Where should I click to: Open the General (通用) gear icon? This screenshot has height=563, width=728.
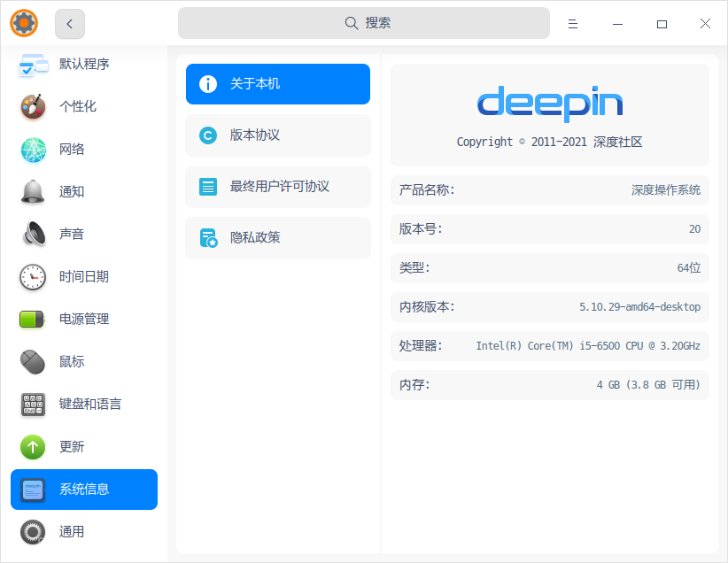coord(33,532)
